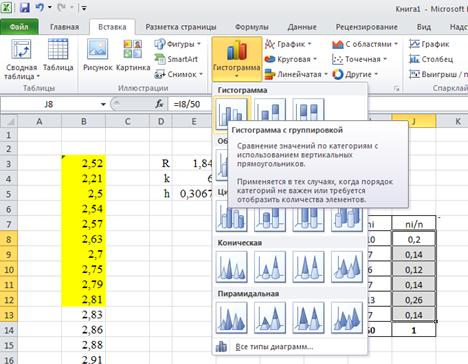Switch to the Разметка страницы tab
This screenshot has width=468, height=364.
tap(181, 27)
